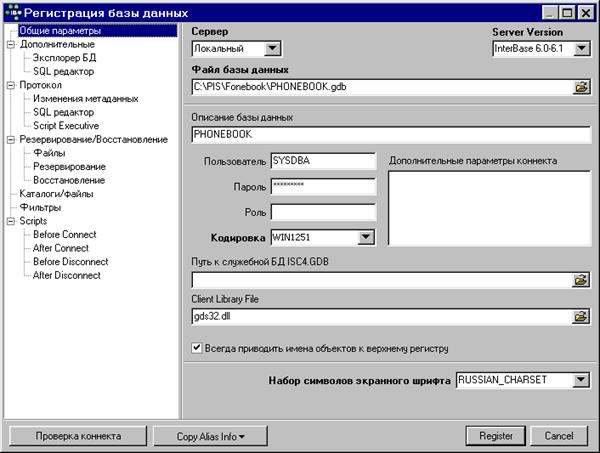The image size is (600, 453).
Task: Browse for database file with folder icon
Action: pos(580,88)
